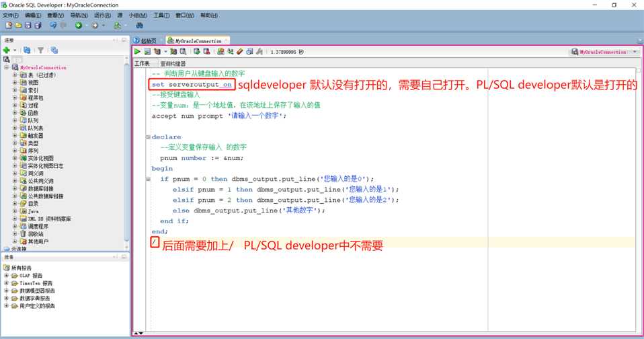
Task: Select the 查询构建器 query builder sub-tab
Action: (173, 64)
